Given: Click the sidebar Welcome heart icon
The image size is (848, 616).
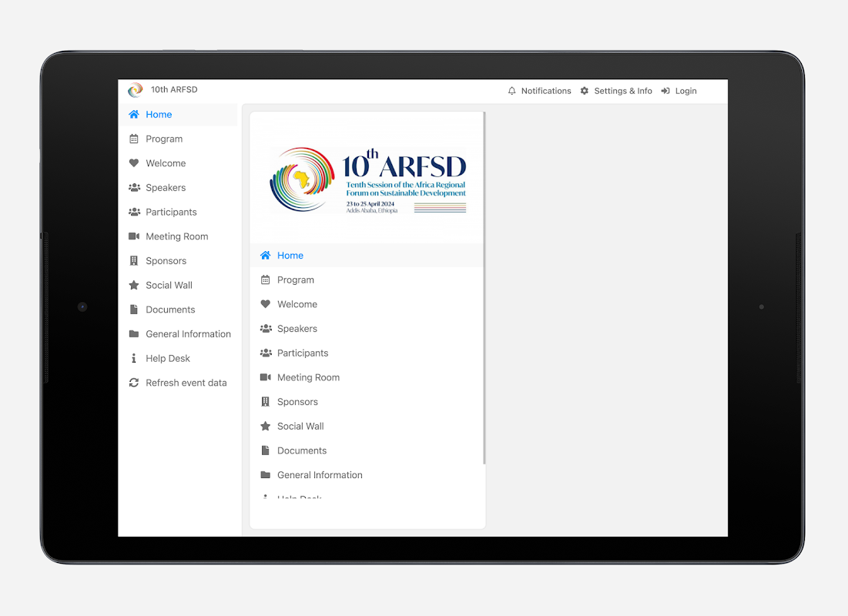Looking at the screenshot, I should tap(133, 162).
